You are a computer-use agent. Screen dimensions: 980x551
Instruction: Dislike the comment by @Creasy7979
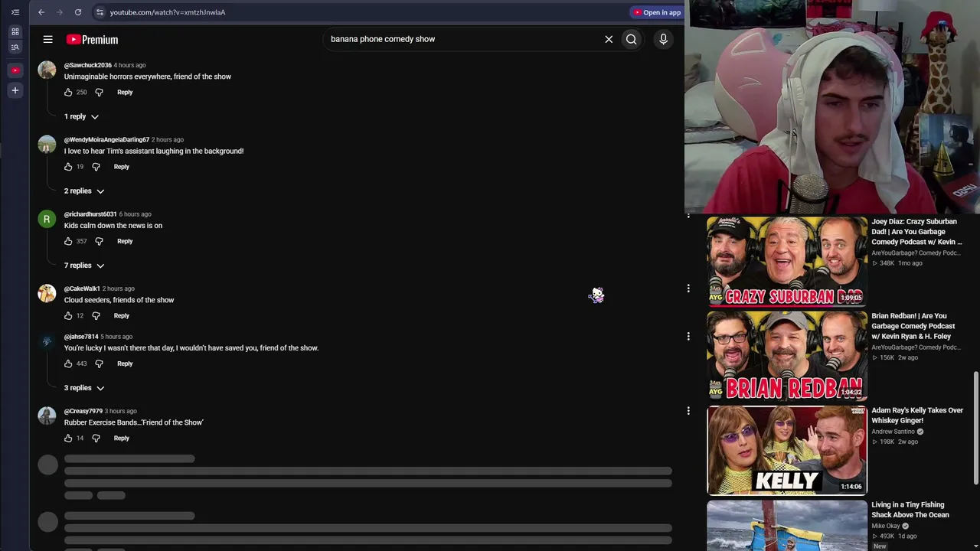(96, 438)
